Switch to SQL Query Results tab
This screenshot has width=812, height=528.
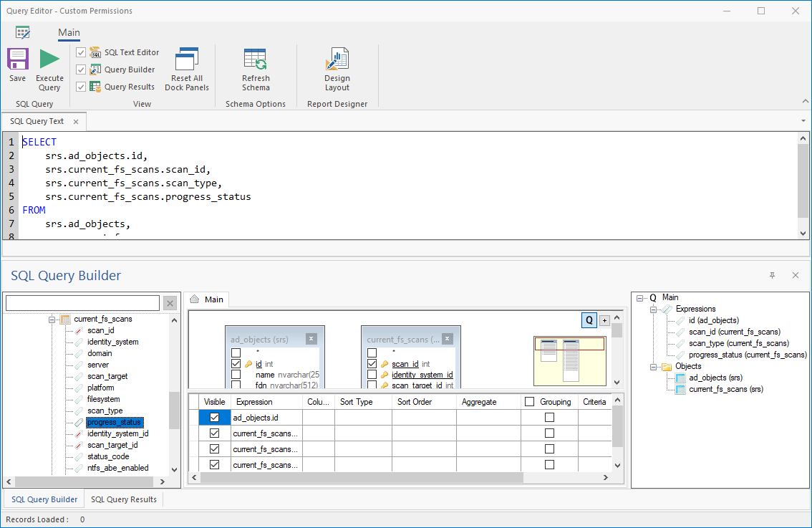point(124,499)
